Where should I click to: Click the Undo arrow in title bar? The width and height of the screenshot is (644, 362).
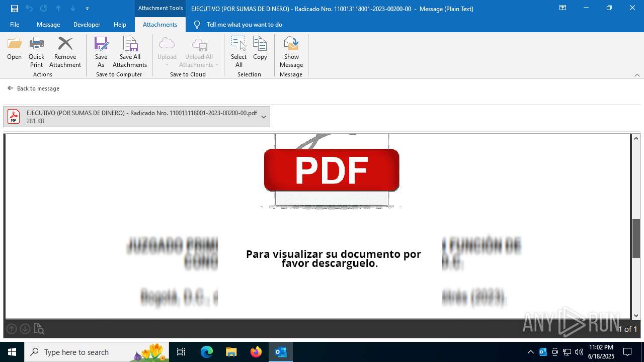click(x=29, y=9)
